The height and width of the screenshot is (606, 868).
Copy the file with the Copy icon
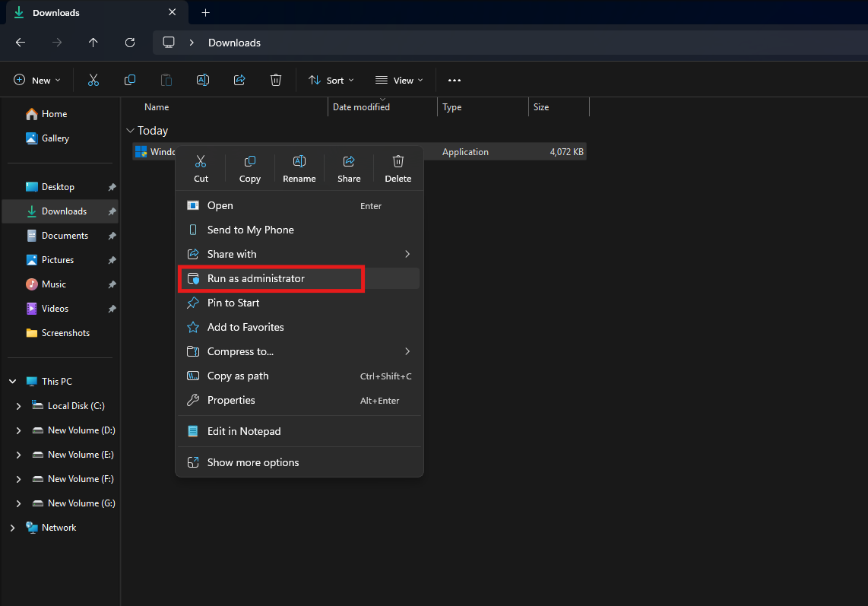(130, 80)
